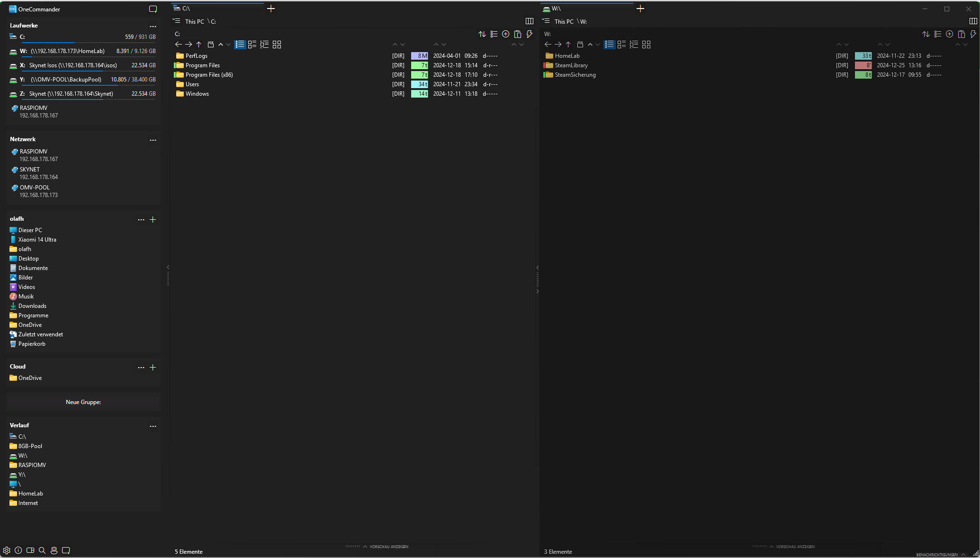Click the paste clipboard icon in W: pane
This screenshot has height=558, width=980.
[x=962, y=34]
